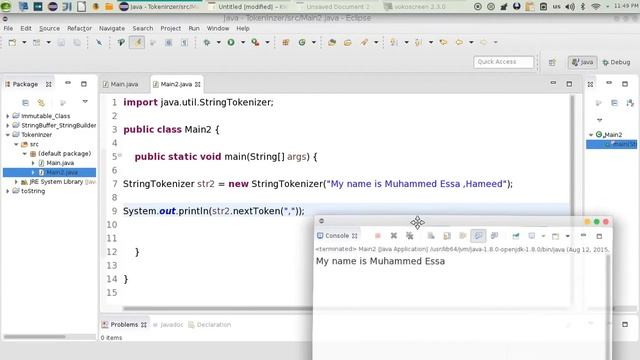Viewport: 640px width, 360px height.
Task: Collapse the src folder
Action: coord(16,144)
